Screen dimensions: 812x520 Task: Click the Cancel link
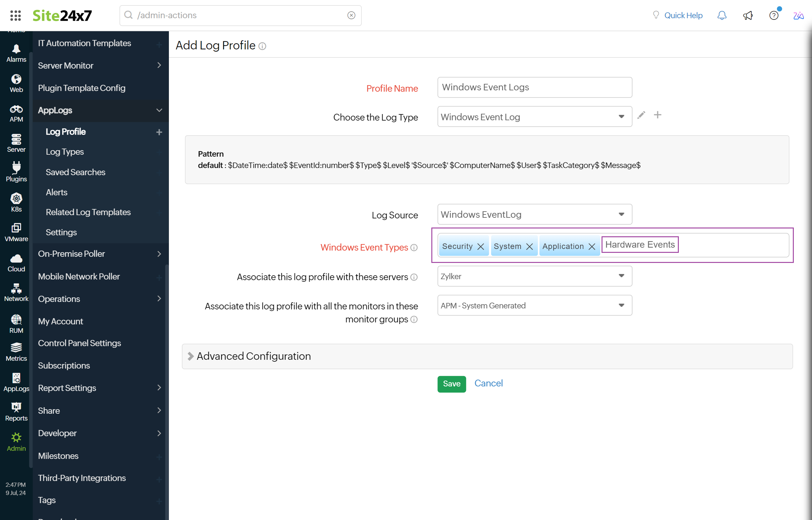pyautogui.click(x=489, y=383)
